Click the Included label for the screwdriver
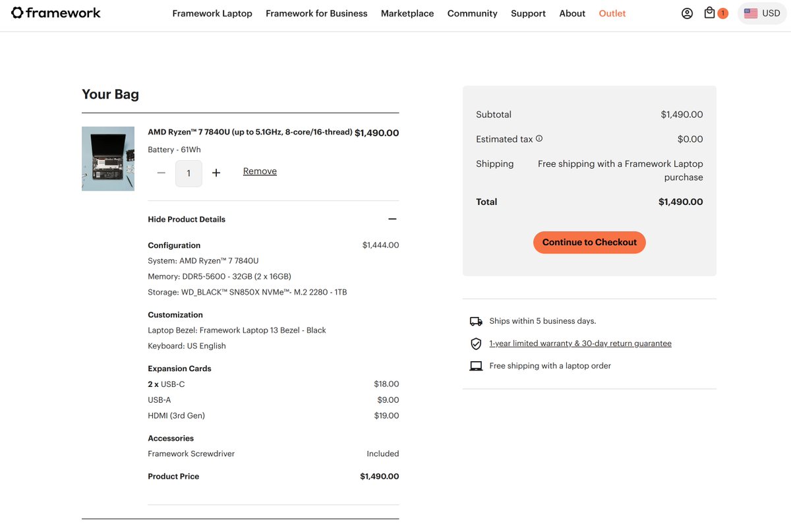Image resolution: width=791 pixels, height=532 pixels. (x=383, y=454)
